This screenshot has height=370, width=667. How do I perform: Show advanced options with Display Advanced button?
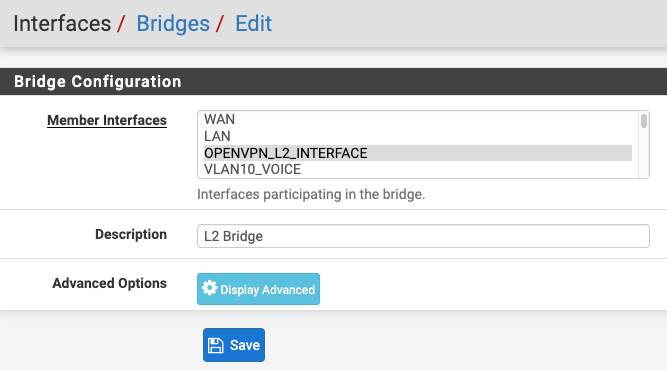[x=258, y=289]
